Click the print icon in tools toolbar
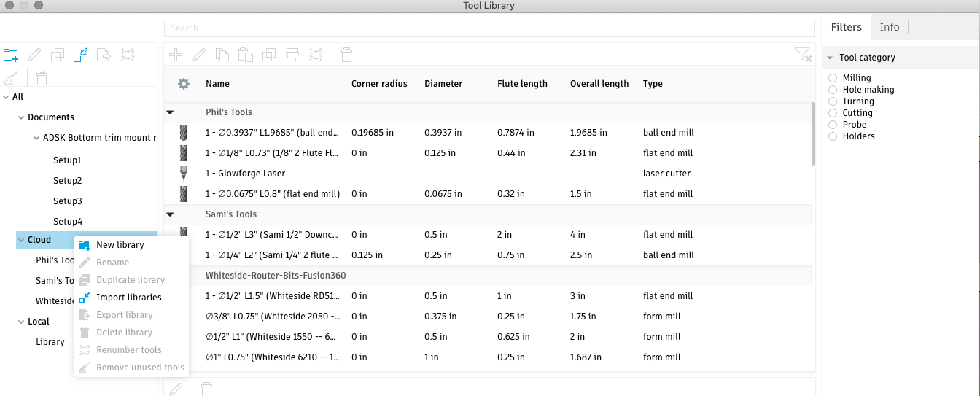 coord(292,55)
